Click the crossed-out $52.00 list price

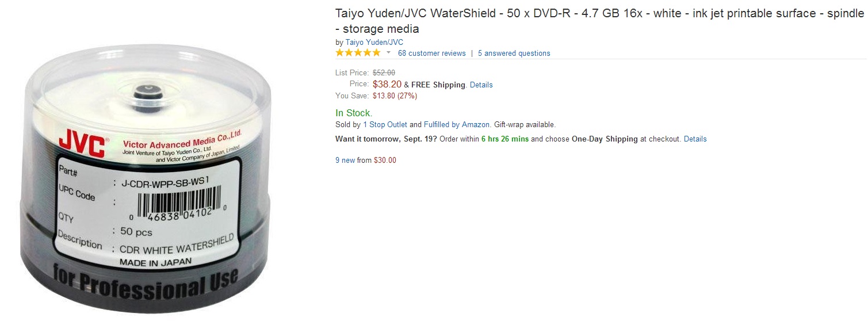pyautogui.click(x=384, y=73)
